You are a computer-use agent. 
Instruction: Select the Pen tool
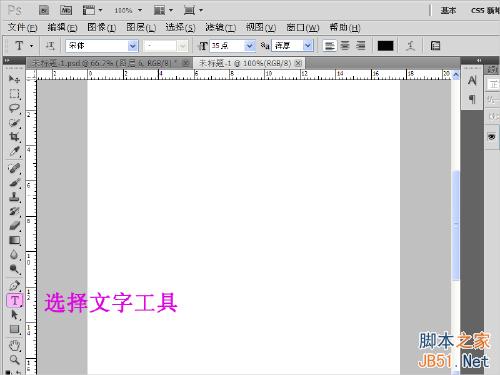click(14, 286)
